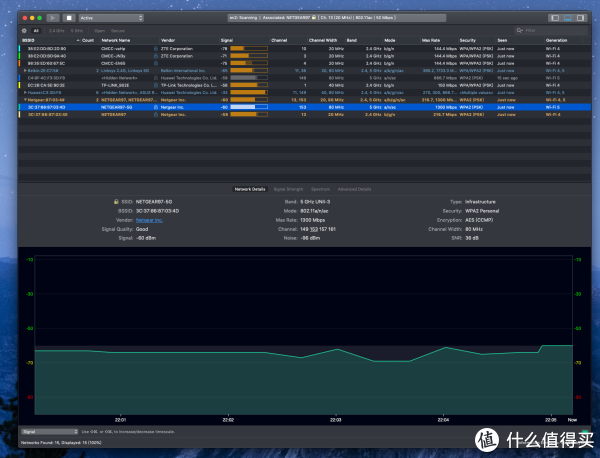Image resolution: width=600 pixels, height=458 pixels.
Task: Filter networks by 5 GHz band
Action: 77,31
